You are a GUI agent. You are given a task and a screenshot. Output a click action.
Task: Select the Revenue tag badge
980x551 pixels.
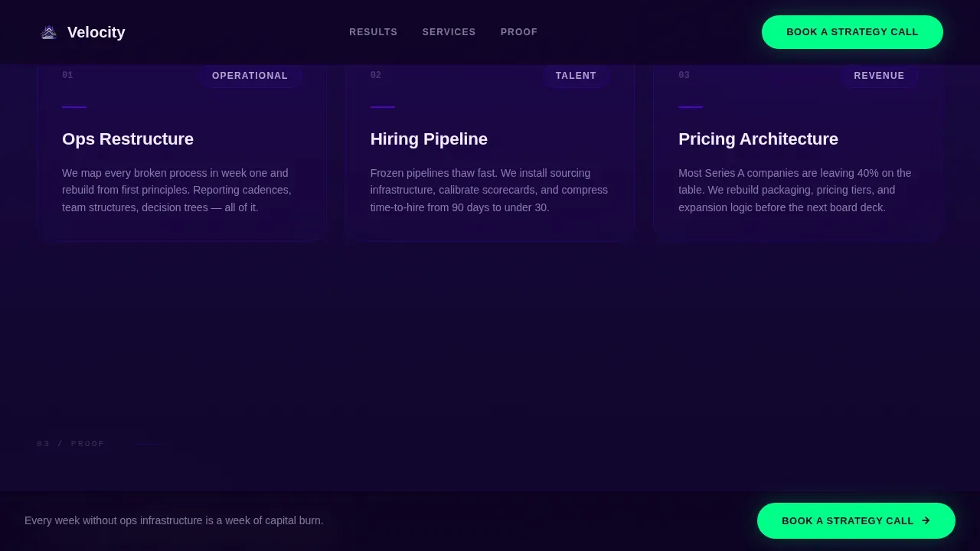[879, 76]
